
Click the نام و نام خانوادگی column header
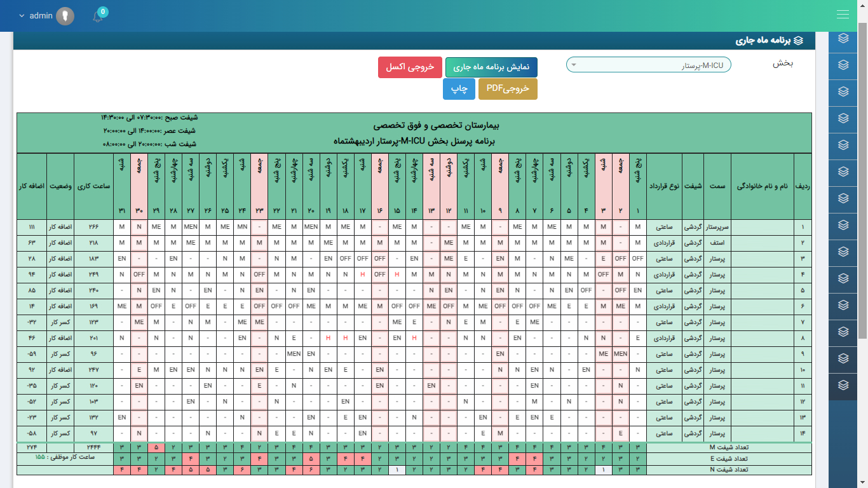pyautogui.click(x=762, y=187)
